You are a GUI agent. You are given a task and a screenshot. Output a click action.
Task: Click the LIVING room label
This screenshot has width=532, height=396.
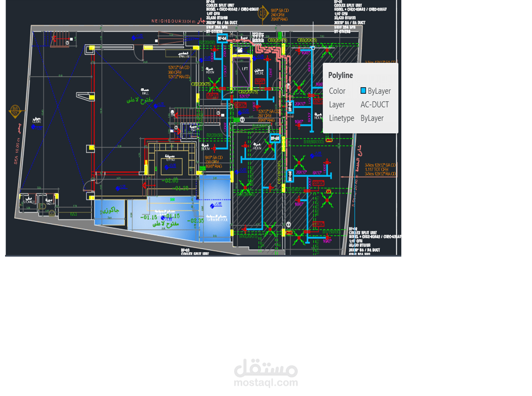[171, 160]
